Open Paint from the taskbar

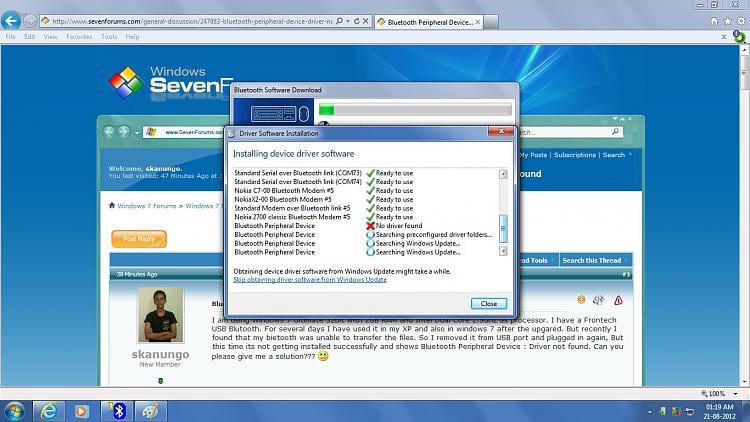[x=151, y=411]
